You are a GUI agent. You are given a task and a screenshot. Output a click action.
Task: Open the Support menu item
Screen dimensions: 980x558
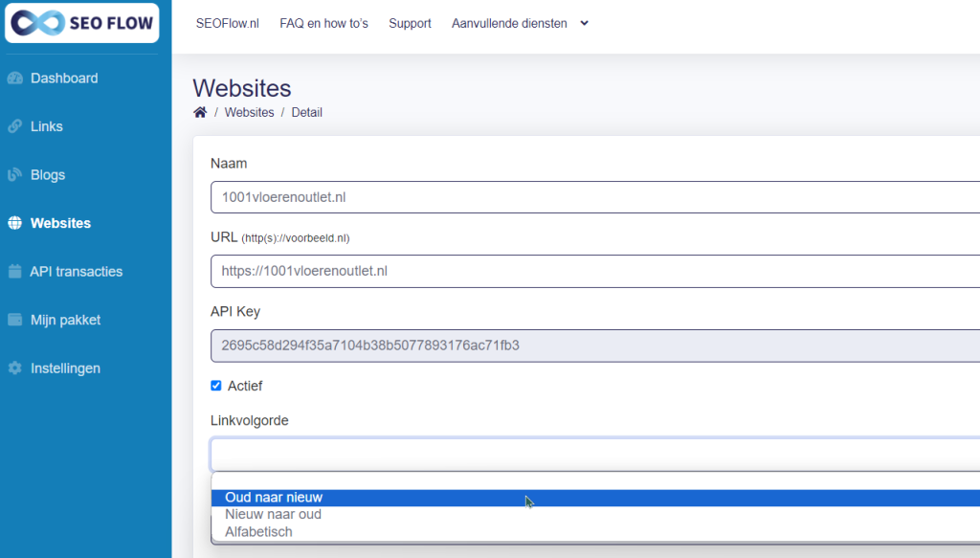coord(410,23)
